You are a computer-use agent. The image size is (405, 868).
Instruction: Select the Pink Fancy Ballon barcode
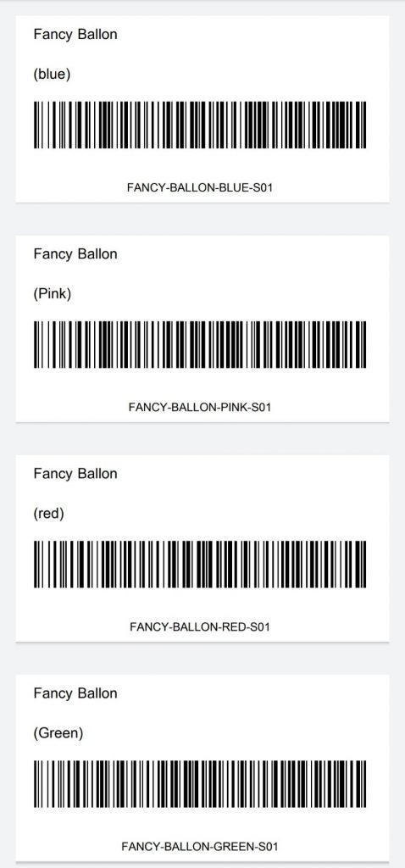[x=200, y=344]
